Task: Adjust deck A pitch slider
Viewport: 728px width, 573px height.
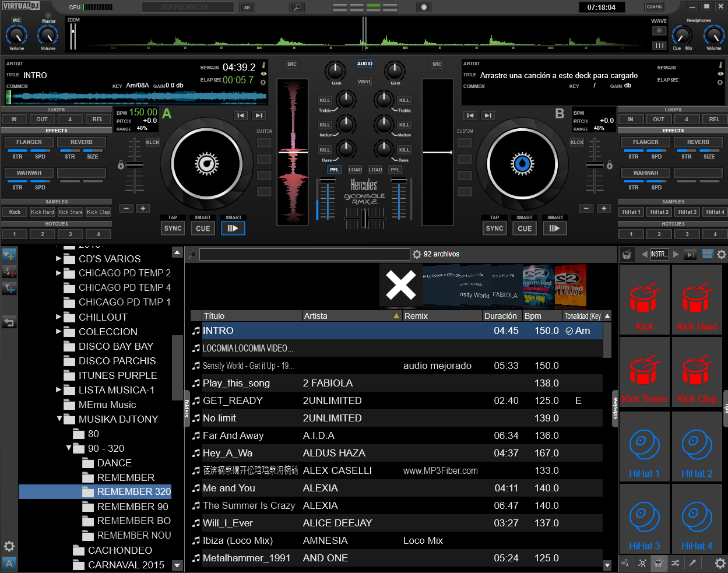Action: 135,166
